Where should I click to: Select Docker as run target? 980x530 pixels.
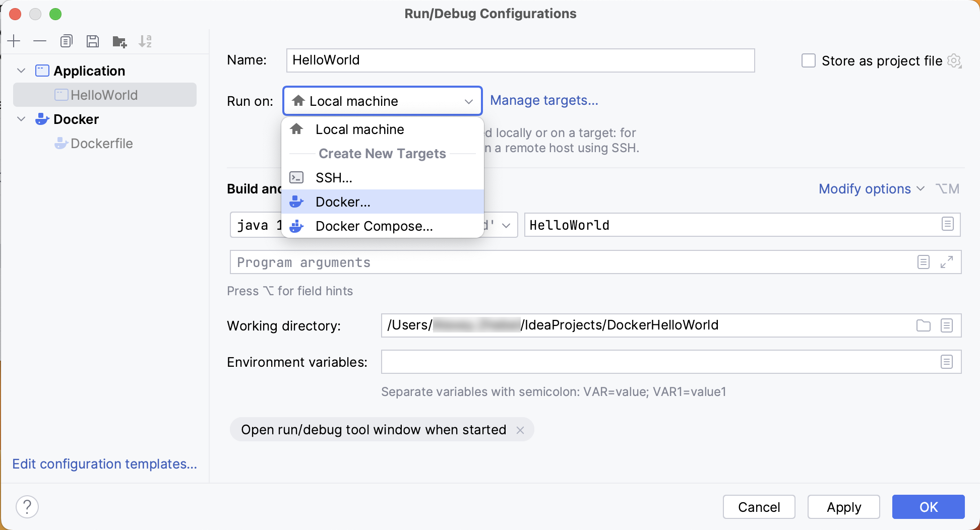coord(343,202)
